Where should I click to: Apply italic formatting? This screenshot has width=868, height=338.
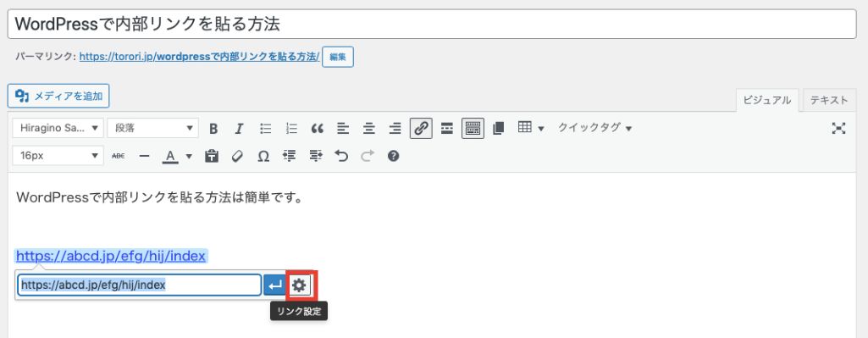239,129
